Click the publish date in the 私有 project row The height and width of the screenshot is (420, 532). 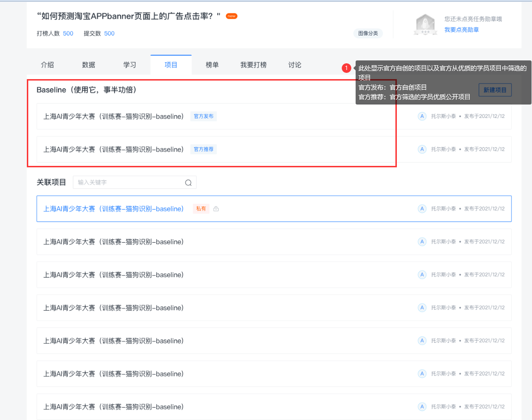tap(484, 209)
